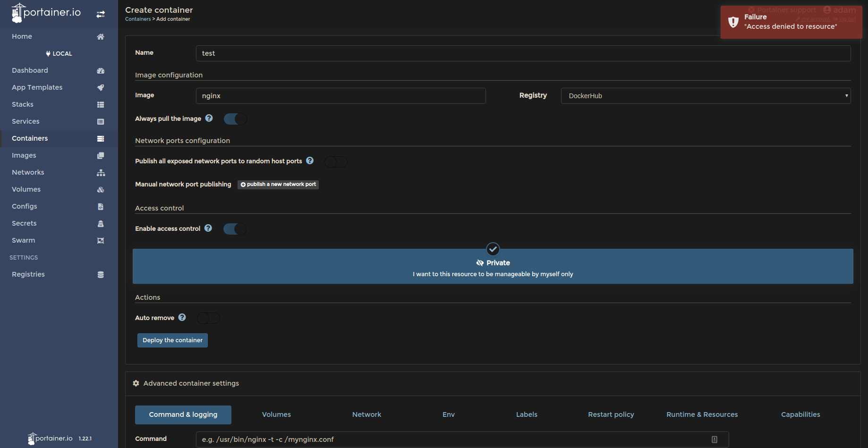Disable the Always pull the image toggle

click(x=235, y=118)
